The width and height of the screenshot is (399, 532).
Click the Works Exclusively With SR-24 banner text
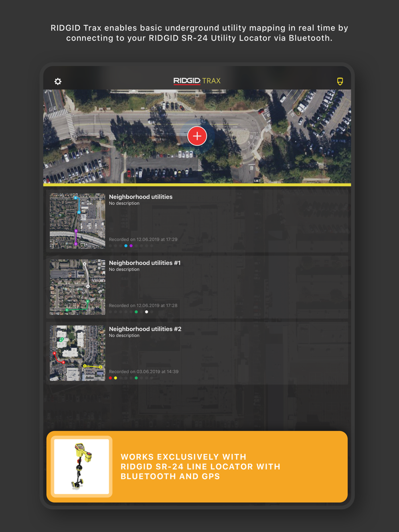200,467
